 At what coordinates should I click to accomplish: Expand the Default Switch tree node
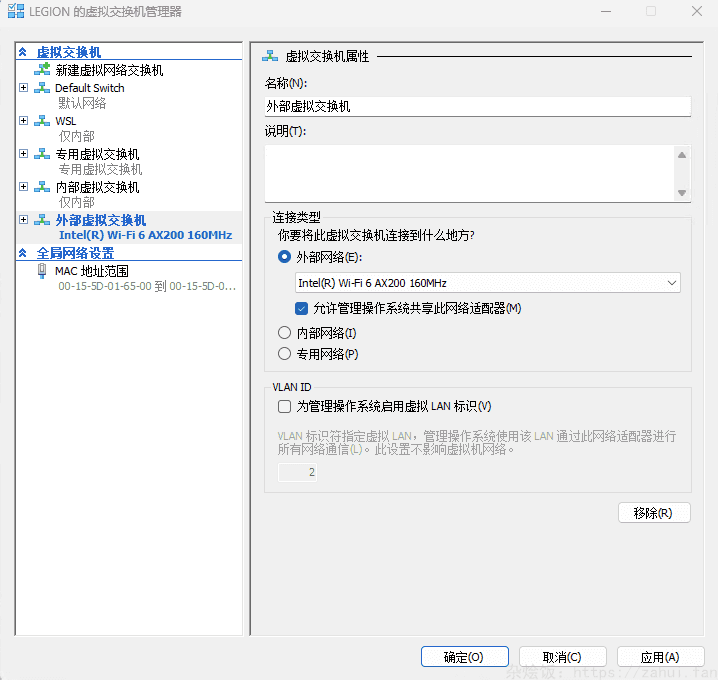pos(24,88)
